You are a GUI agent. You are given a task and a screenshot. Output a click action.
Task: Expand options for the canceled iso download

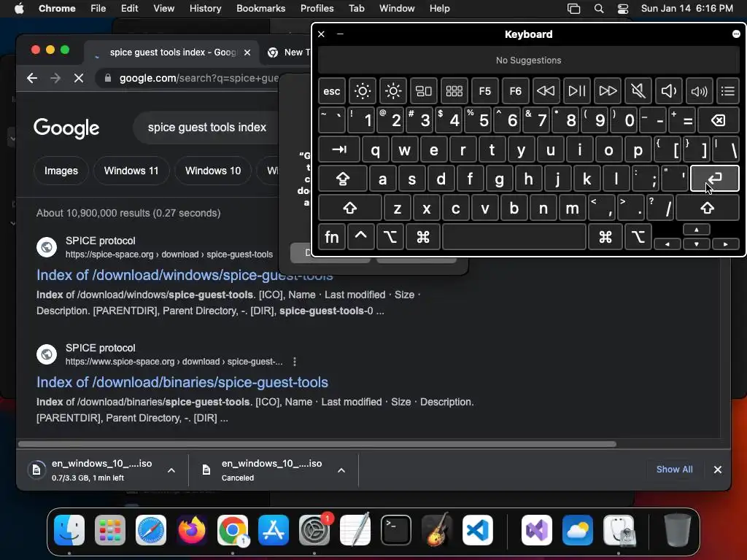341,470
